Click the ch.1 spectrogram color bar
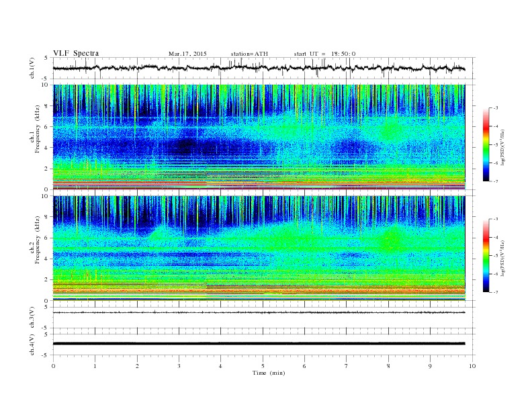The image size is (532, 411). tap(486, 145)
